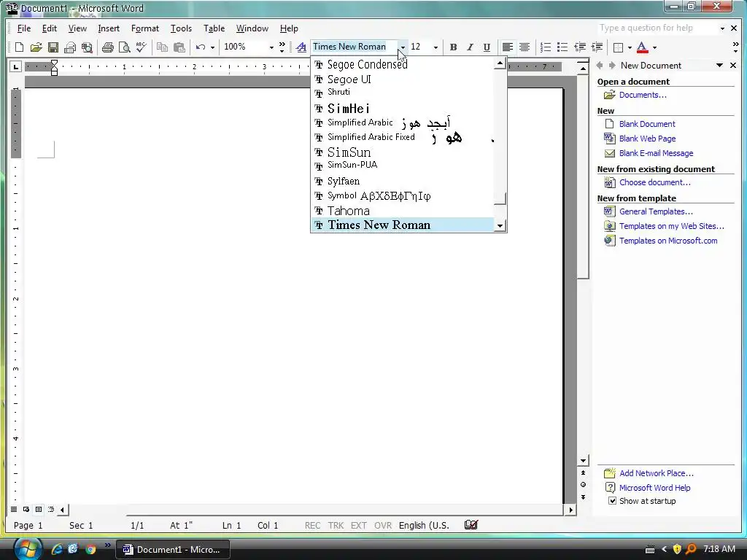Image resolution: width=747 pixels, height=560 pixels.
Task: Open the zoom percentage dropdown
Action: click(271, 47)
